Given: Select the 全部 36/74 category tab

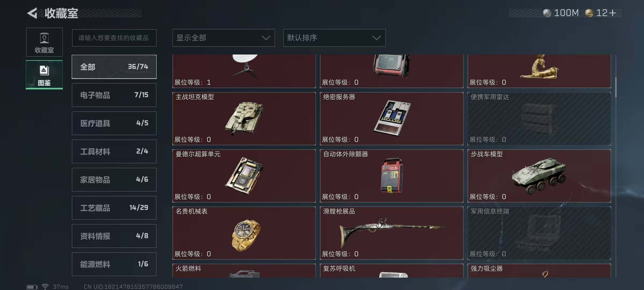Looking at the screenshot, I should (x=114, y=67).
